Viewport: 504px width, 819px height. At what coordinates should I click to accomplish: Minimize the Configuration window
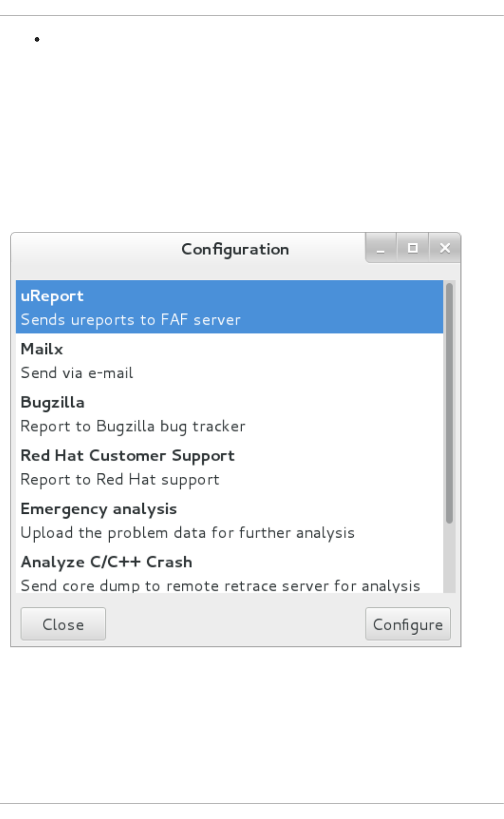click(380, 248)
